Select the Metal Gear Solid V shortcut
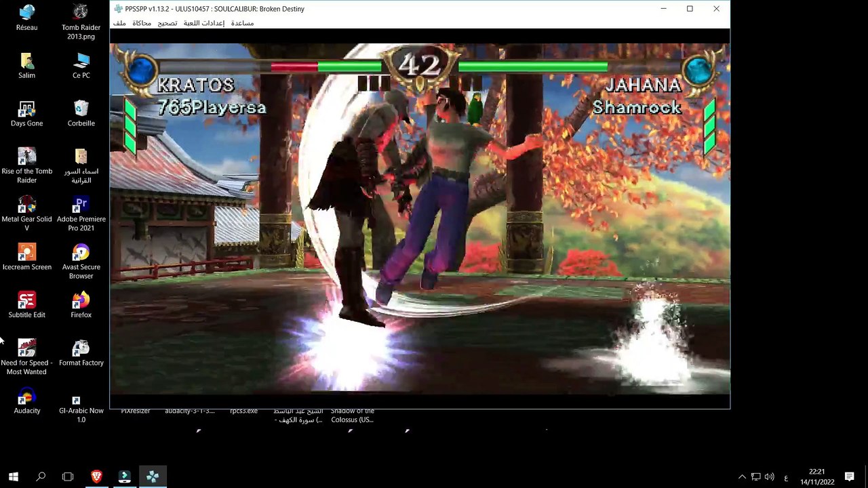This screenshot has height=488, width=868. 27,214
